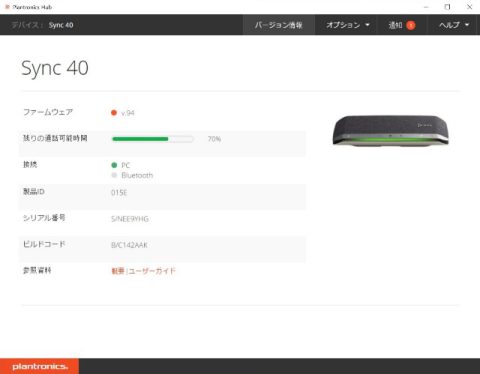This screenshot has height=374, width=480.
Task: Click the Plantronics Hub title bar icon
Action: point(7,7)
